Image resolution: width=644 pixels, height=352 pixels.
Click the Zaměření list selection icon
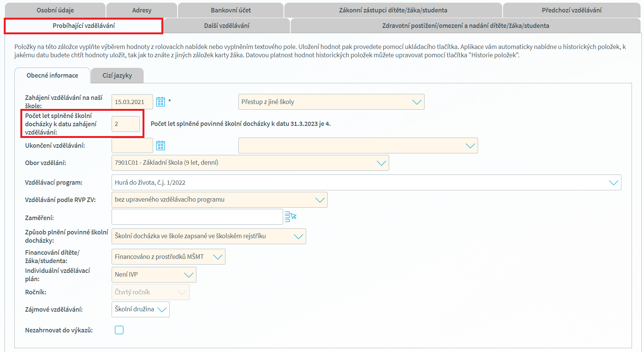pyautogui.click(x=290, y=217)
